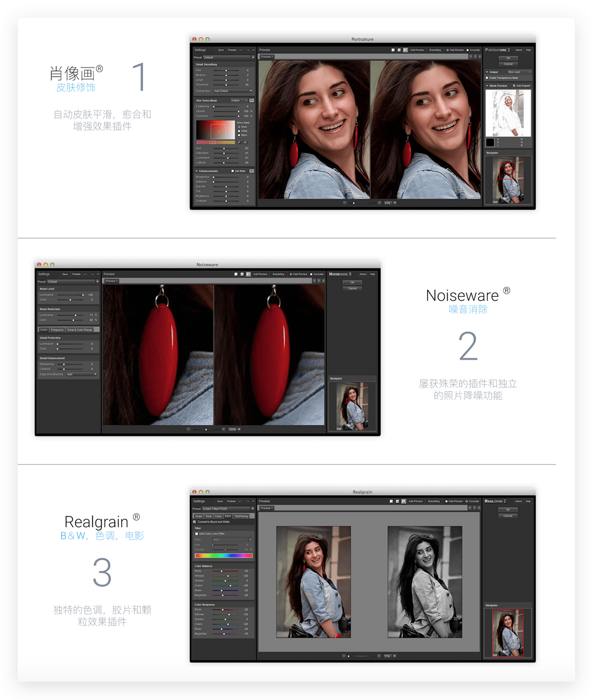593x700 pixels.
Task: Select single-view layout icon in Realgrain preview
Action: 391,501
